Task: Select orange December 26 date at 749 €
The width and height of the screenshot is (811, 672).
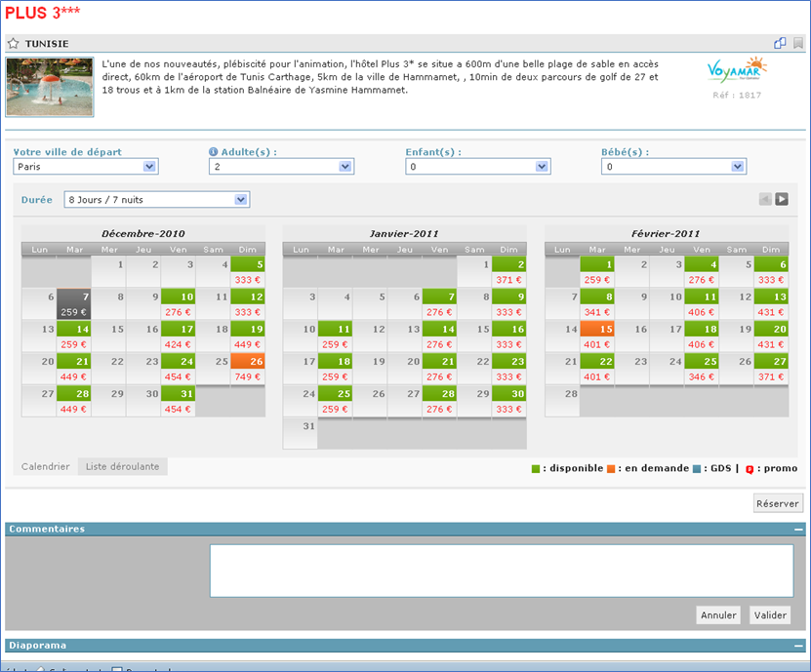Action: pyautogui.click(x=248, y=369)
